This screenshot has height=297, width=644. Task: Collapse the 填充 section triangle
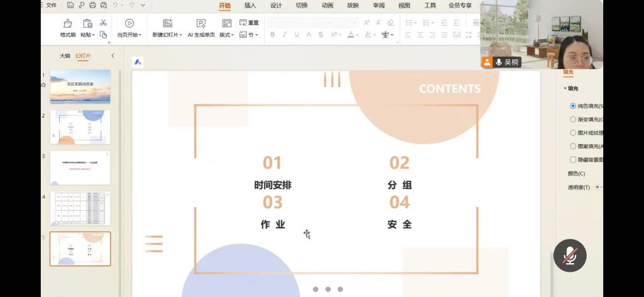click(x=565, y=89)
